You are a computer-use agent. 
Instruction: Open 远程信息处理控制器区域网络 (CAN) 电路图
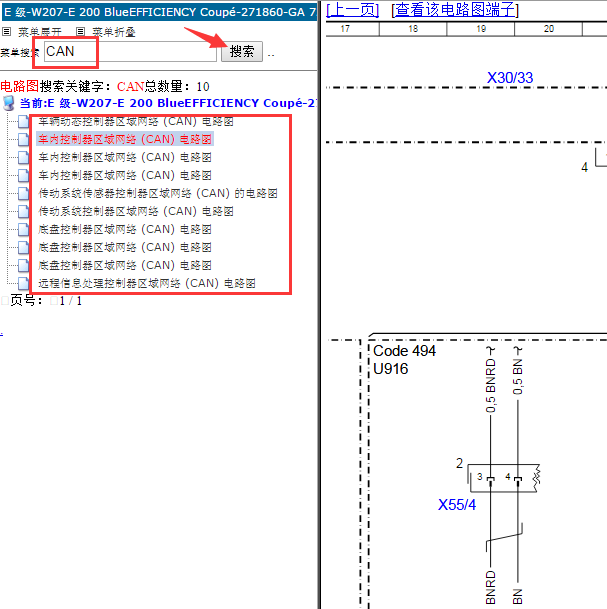click(x=147, y=284)
